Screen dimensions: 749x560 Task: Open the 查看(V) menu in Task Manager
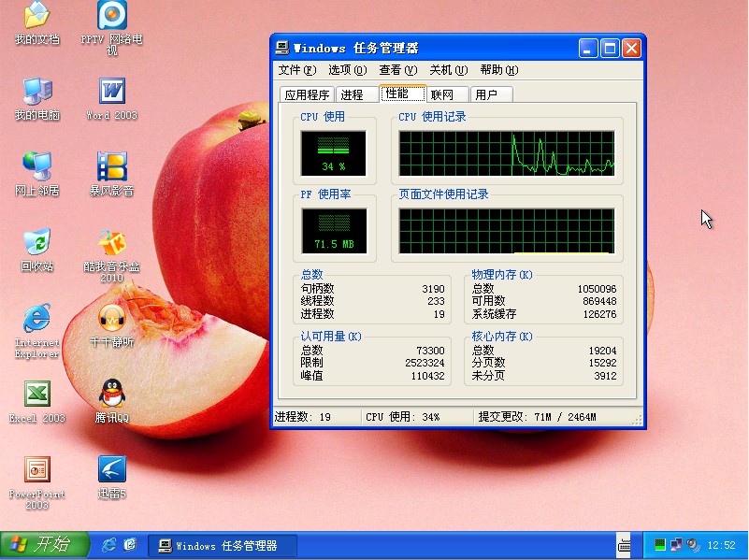pos(397,70)
